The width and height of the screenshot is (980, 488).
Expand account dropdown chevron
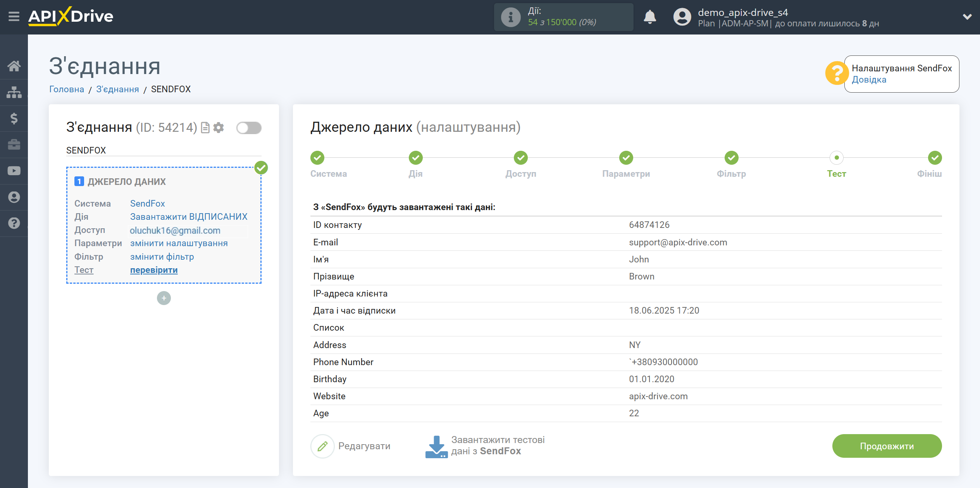click(967, 17)
